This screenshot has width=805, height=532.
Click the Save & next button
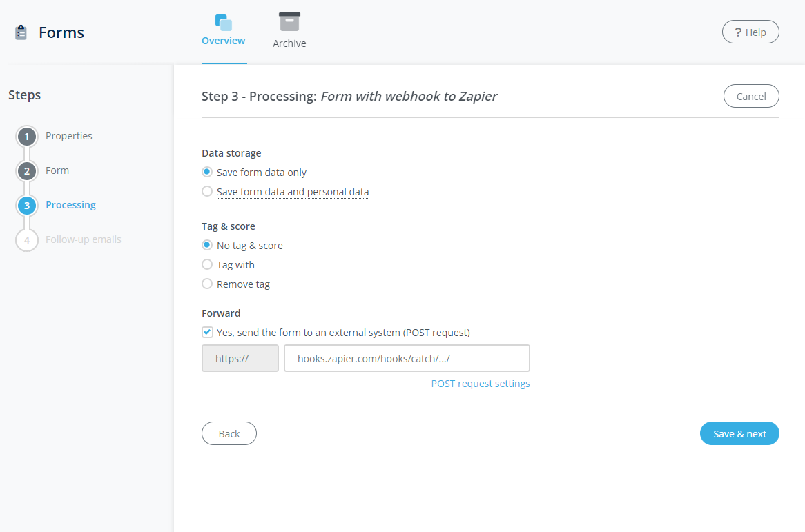pyautogui.click(x=739, y=433)
